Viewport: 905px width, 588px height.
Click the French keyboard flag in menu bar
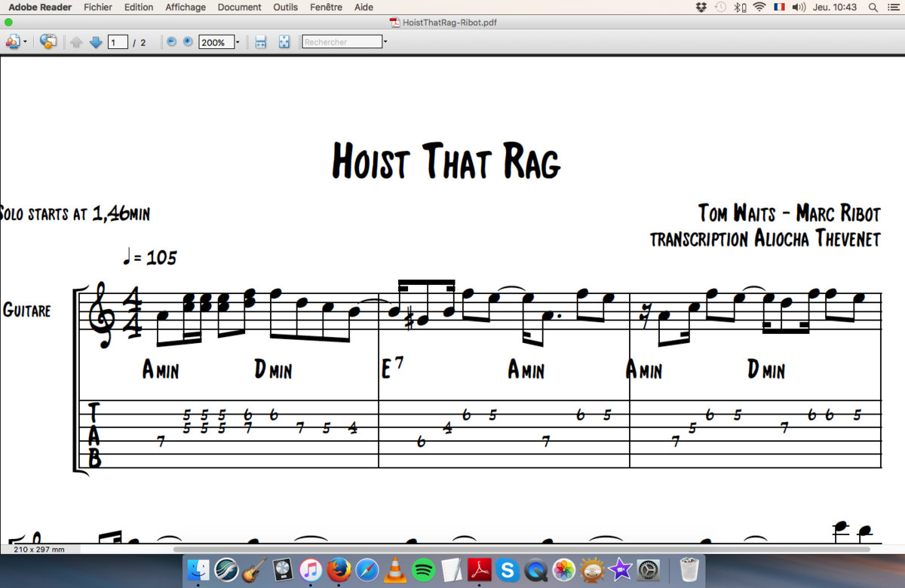tap(778, 7)
